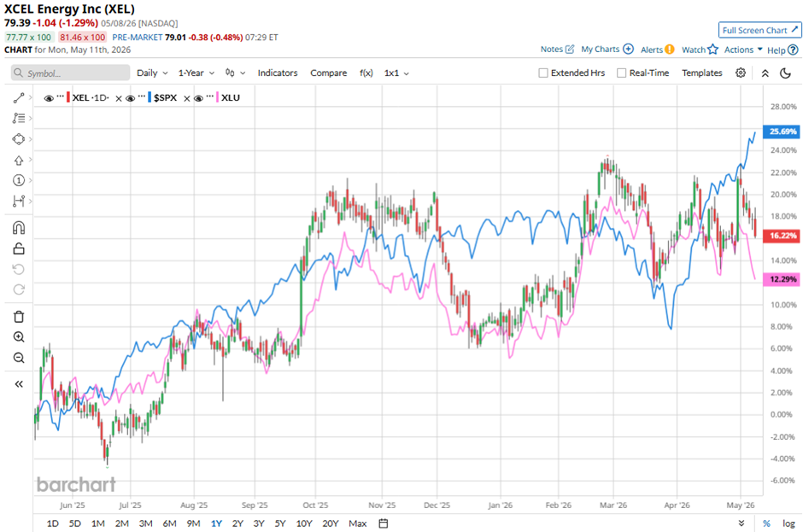
Task: Collapse the drawing toolbar with double arrows
Action: [x=19, y=384]
